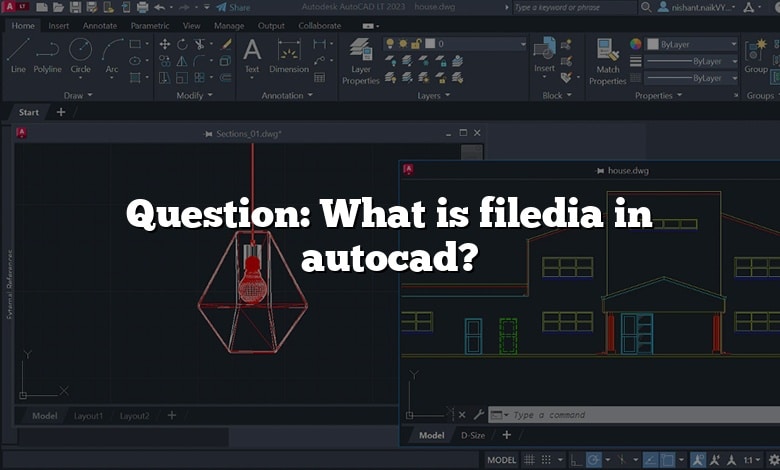Toggle layer on/off lightbulb in layer dropdown
Image resolution: width=780 pixels, height=470 pixels.
[x=390, y=44]
